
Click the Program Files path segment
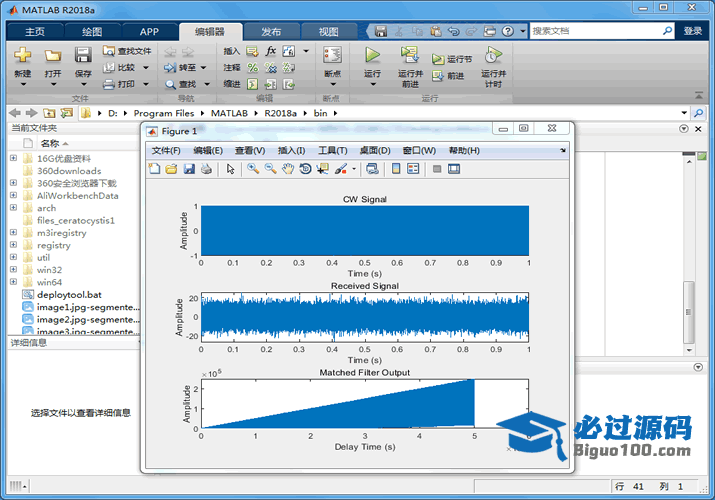tap(164, 113)
